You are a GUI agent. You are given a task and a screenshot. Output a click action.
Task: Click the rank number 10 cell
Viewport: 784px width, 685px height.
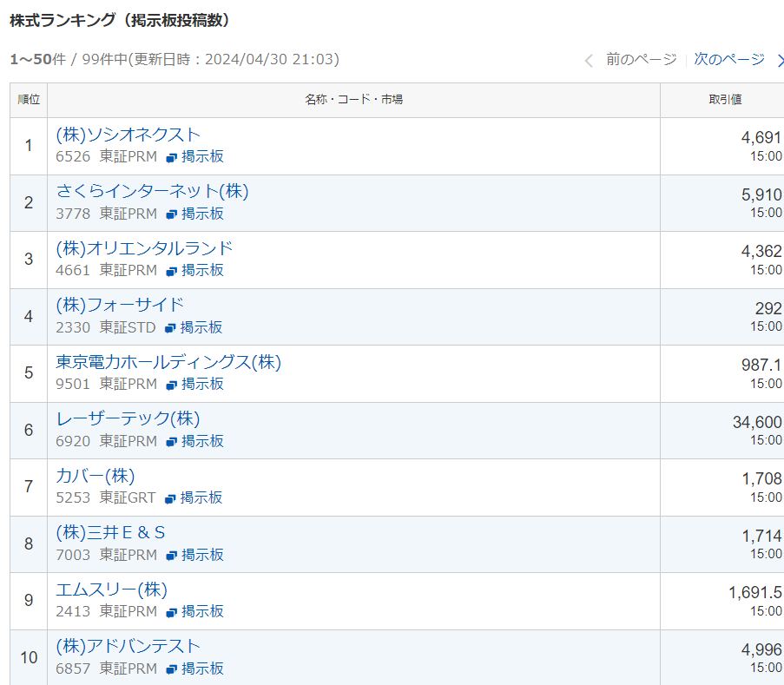[29, 657]
